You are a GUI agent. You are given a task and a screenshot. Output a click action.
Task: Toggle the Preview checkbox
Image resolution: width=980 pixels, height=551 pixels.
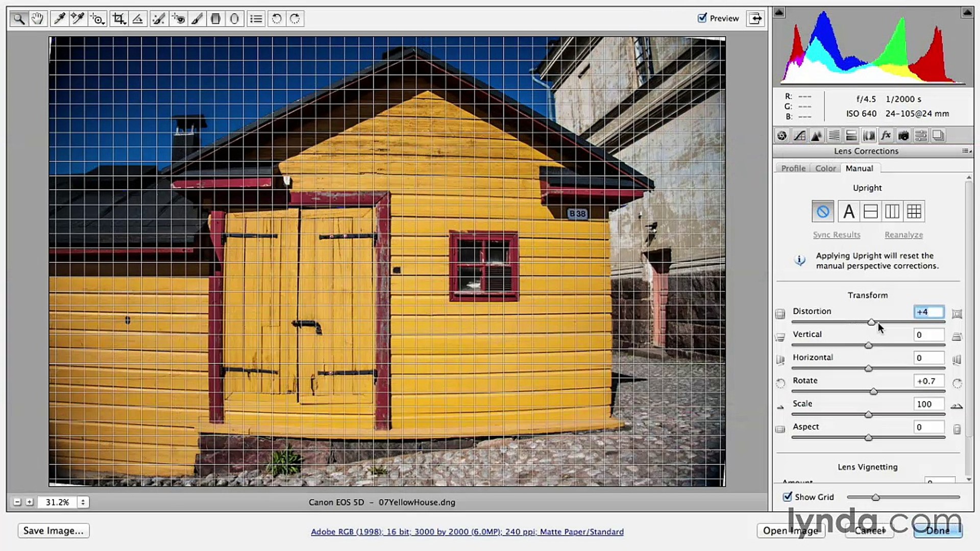coord(702,18)
